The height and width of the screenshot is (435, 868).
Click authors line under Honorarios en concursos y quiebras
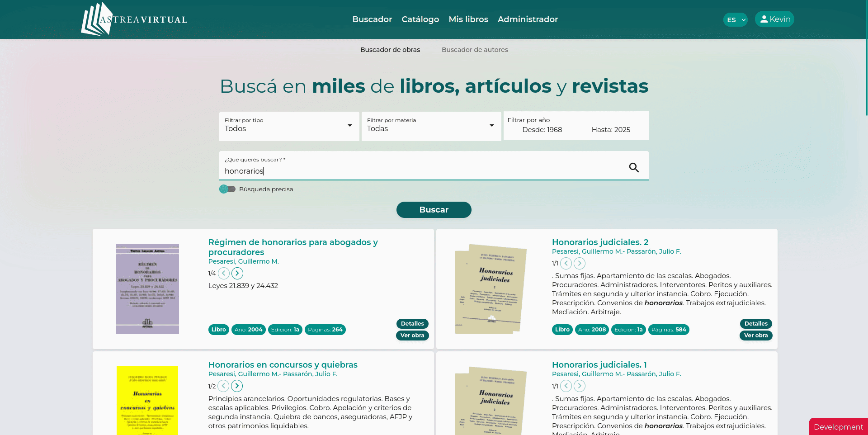tap(273, 374)
